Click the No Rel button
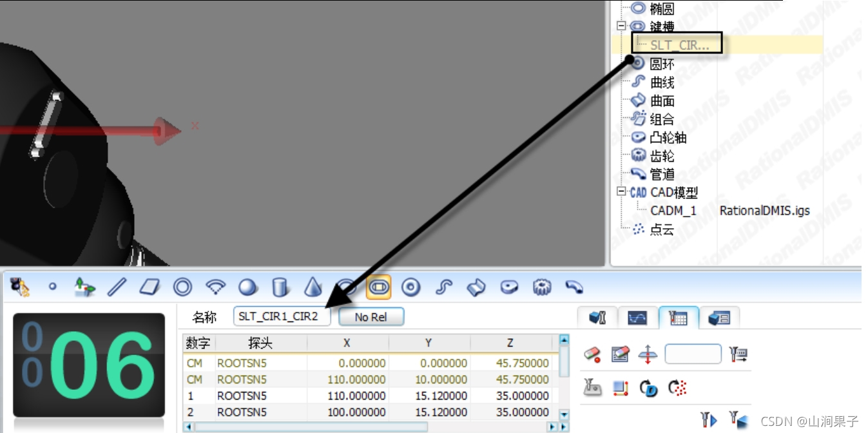868x433 pixels. (371, 316)
